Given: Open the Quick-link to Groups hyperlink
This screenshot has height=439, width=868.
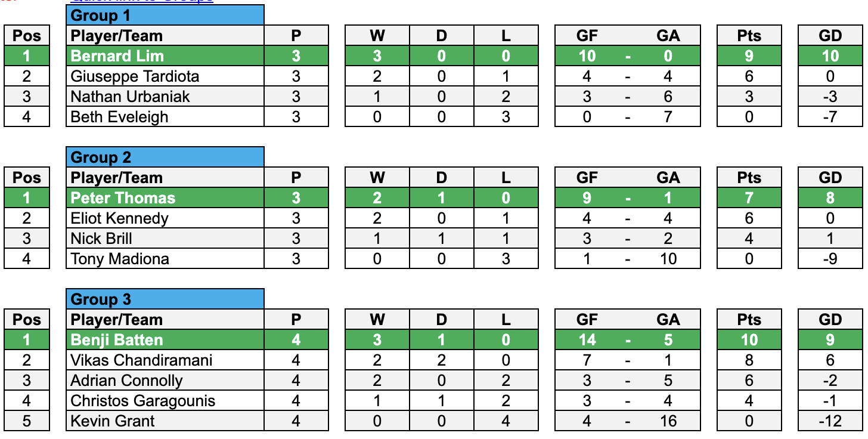Looking at the screenshot, I should 142,1.
